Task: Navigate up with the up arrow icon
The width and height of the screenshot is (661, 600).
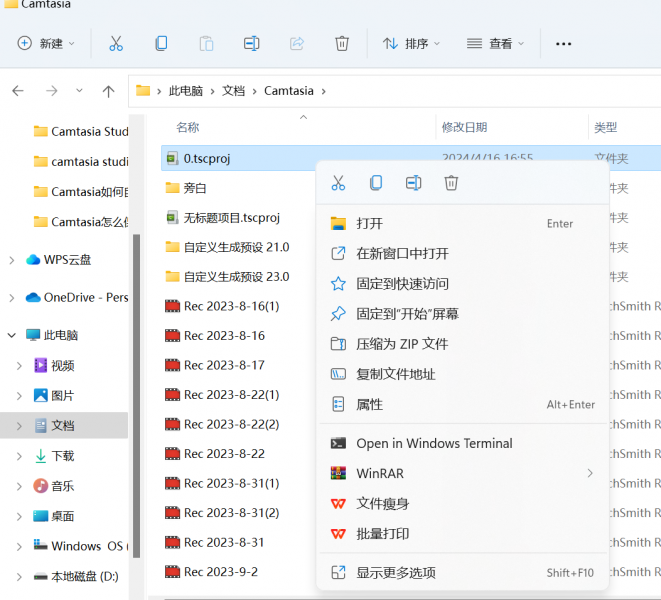Action: [108, 91]
